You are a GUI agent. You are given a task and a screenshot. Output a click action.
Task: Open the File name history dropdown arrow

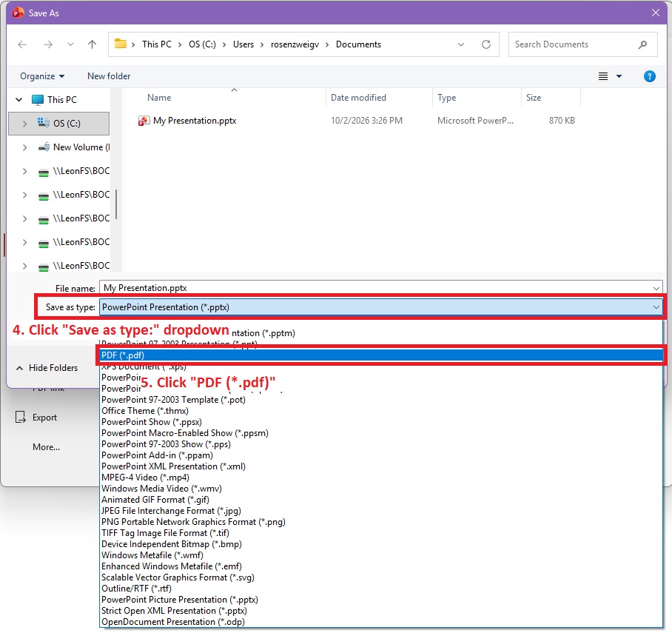656,288
